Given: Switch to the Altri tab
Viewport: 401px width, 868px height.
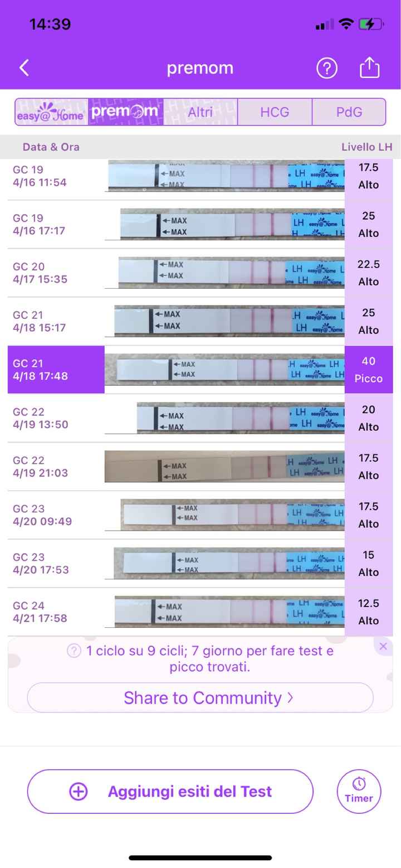Looking at the screenshot, I should 200,112.
